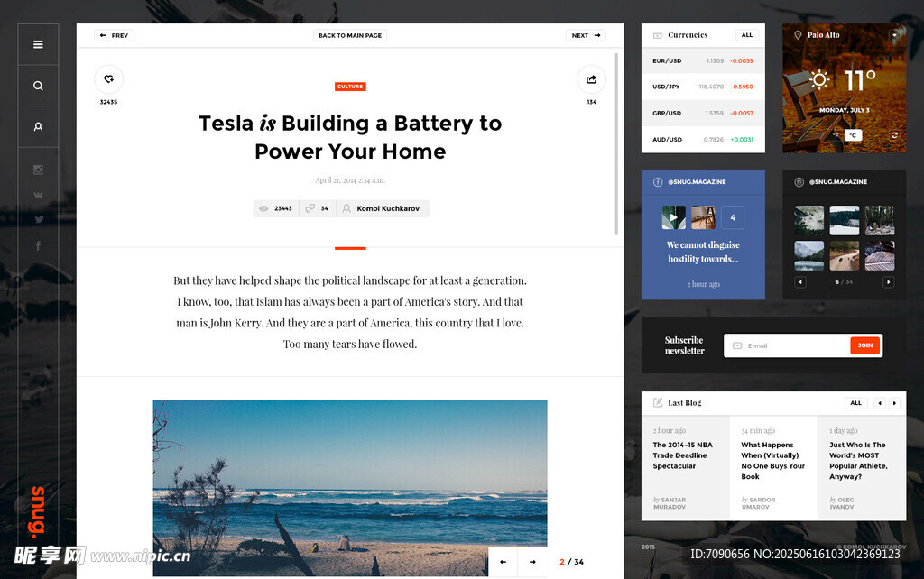Image resolution: width=924 pixels, height=579 pixels.
Task: Open the mountain lake Instagram thumbnail
Action: point(809,255)
